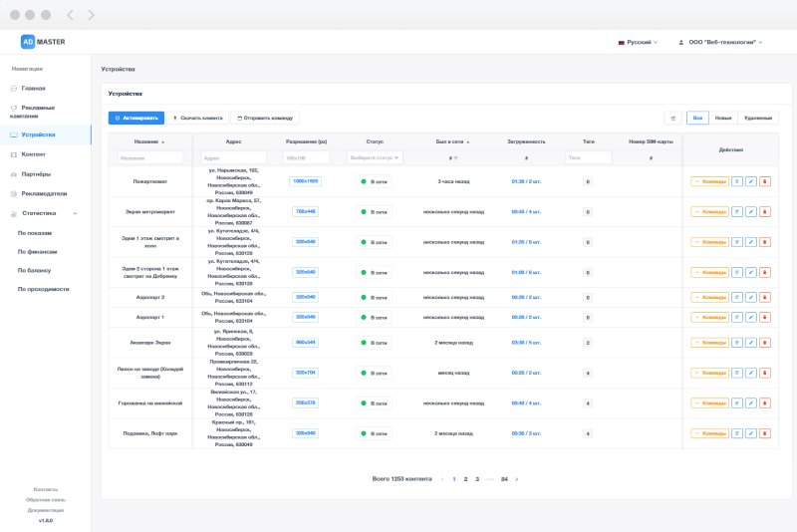Click edit pencil icon for Аэропорт 1
Screen dimensions: 797x532
[751, 317]
